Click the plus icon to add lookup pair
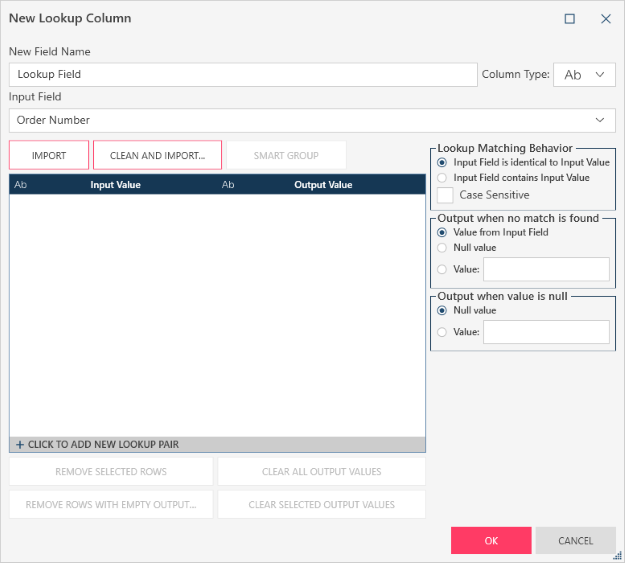Viewport: 625px width, 563px height. pyautogui.click(x=20, y=445)
